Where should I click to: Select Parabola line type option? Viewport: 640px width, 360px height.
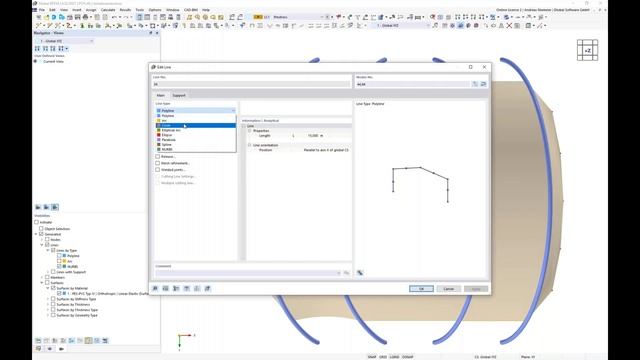pos(196,140)
